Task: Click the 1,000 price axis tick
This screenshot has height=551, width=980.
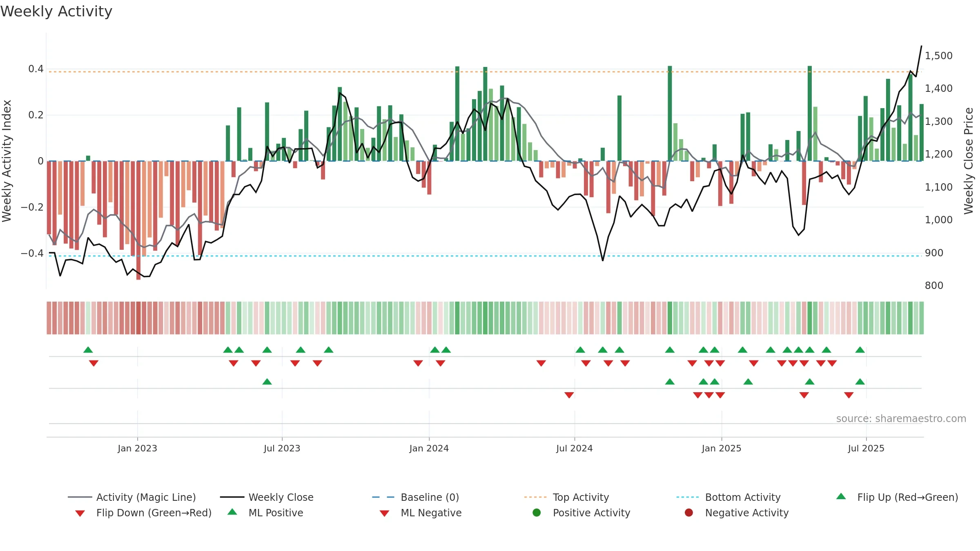Action: tap(939, 220)
